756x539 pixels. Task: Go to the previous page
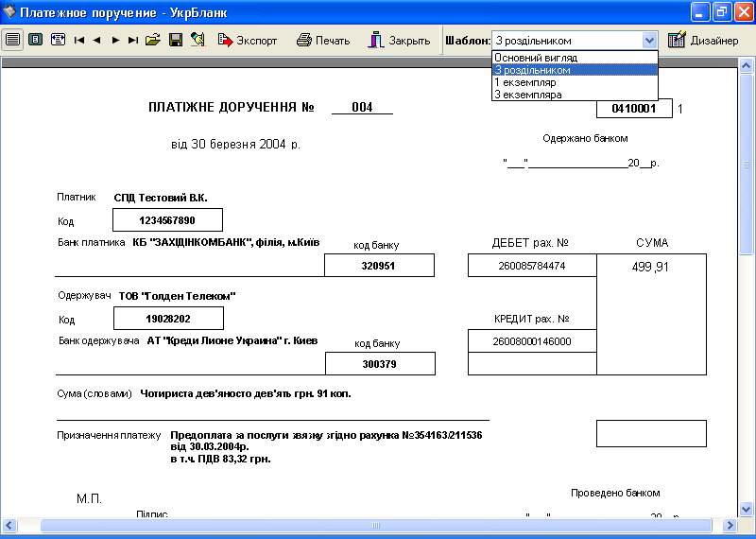[97, 41]
